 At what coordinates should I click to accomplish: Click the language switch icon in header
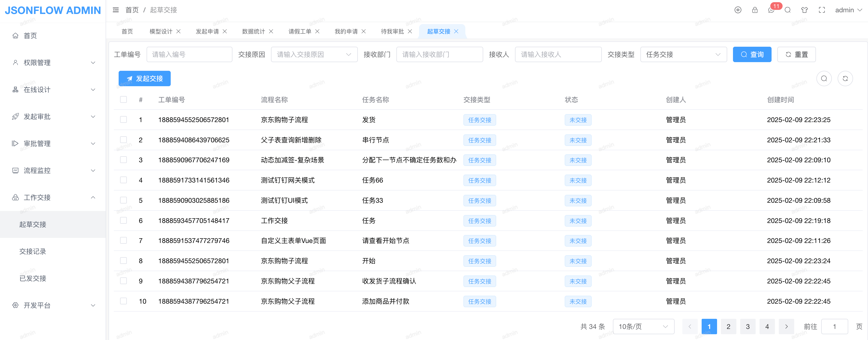tap(738, 10)
